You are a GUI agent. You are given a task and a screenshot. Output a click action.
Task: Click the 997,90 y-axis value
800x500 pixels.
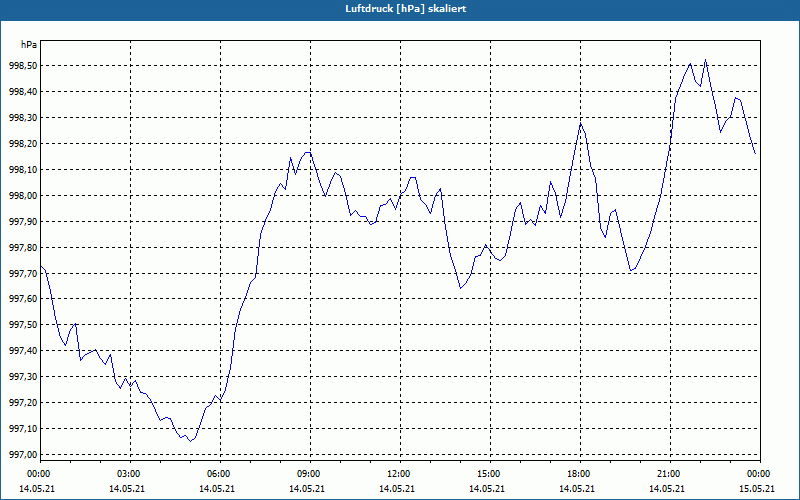tap(24, 221)
